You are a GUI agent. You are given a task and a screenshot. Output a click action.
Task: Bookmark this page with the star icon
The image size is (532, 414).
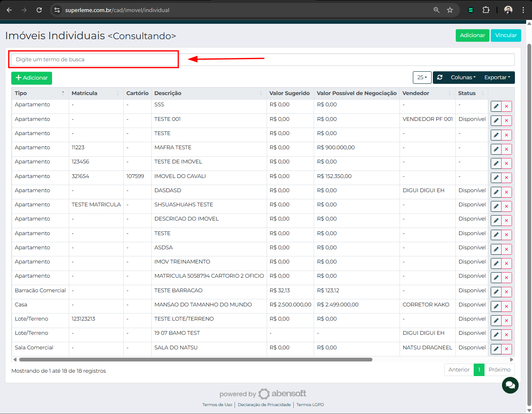click(x=450, y=10)
